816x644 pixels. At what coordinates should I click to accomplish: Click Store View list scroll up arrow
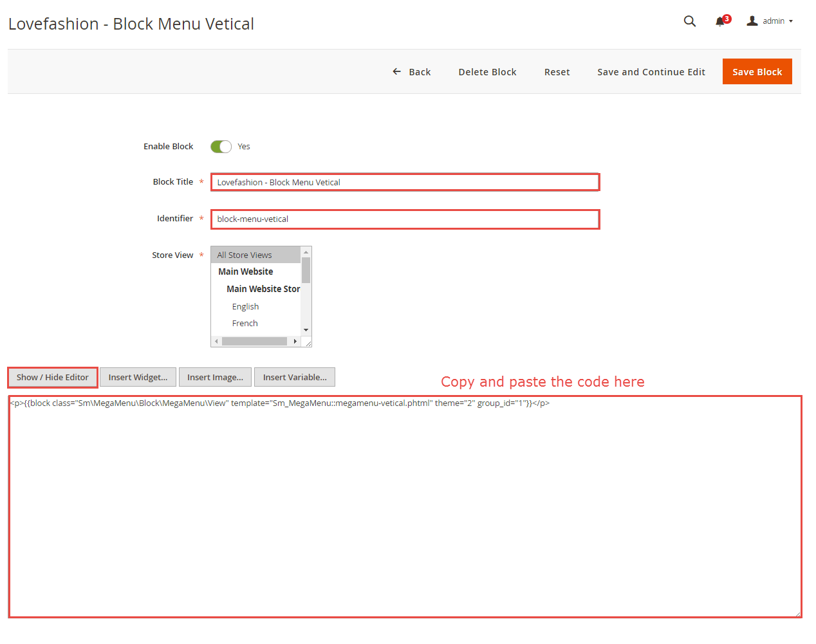tap(306, 252)
